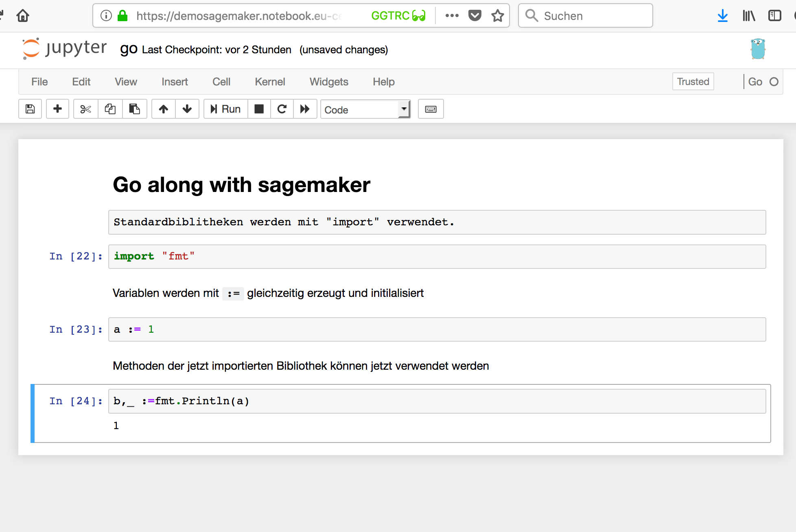Open the page actions three-dots menu
796x532 pixels.
(452, 16)
